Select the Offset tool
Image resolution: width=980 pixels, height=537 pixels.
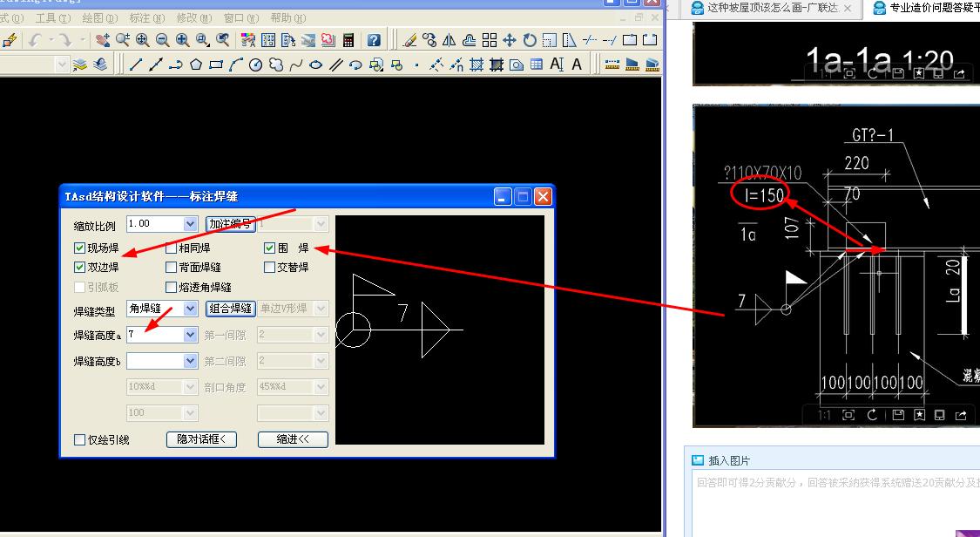470,40
